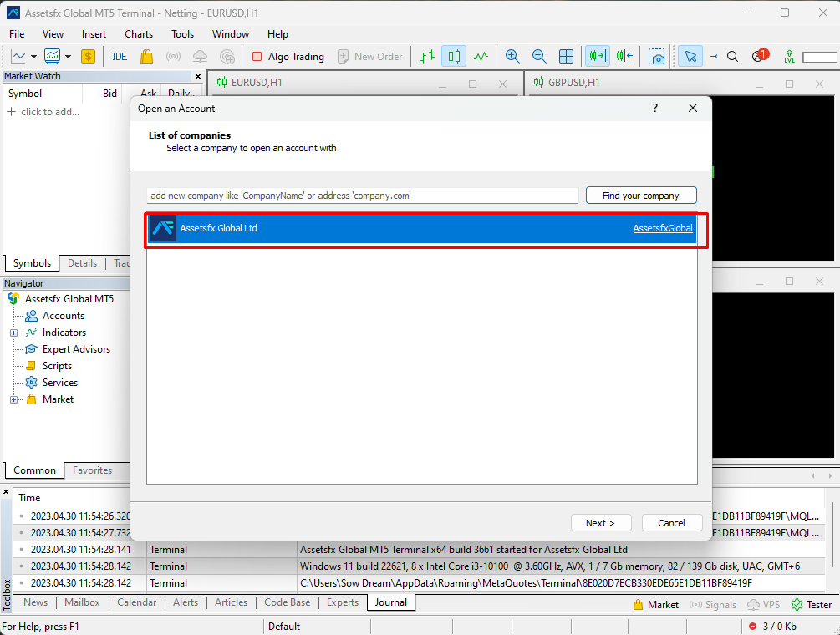Open the account notifications icon with badge
Image resolution: width=840 pixels, height=635 pixels.
click(x=760, y=56)
